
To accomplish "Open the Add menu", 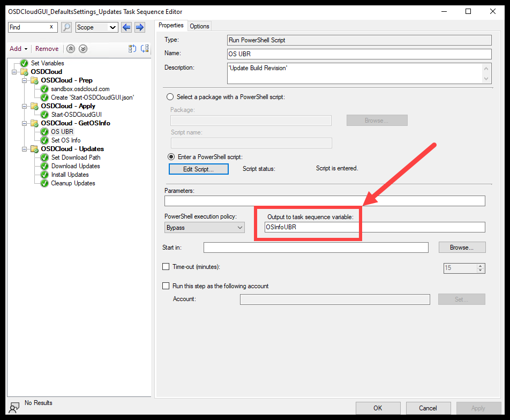I will (x=18, y=49).
